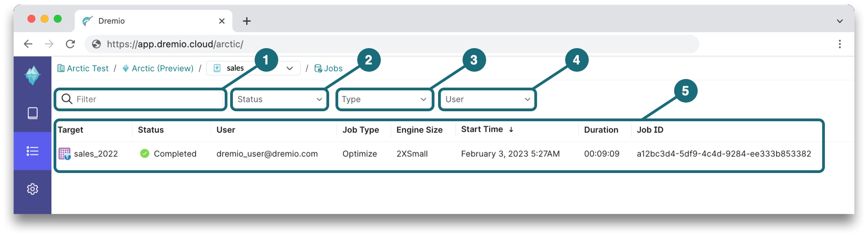Click the browser address bar URL
This screenshot has height=237, width=868.
[x=175, y=44]
